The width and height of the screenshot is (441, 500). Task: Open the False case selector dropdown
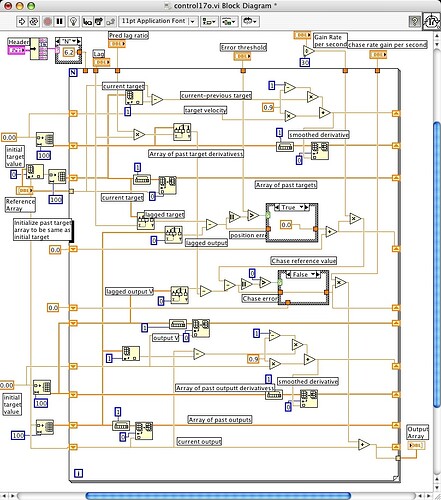(313, 274)
